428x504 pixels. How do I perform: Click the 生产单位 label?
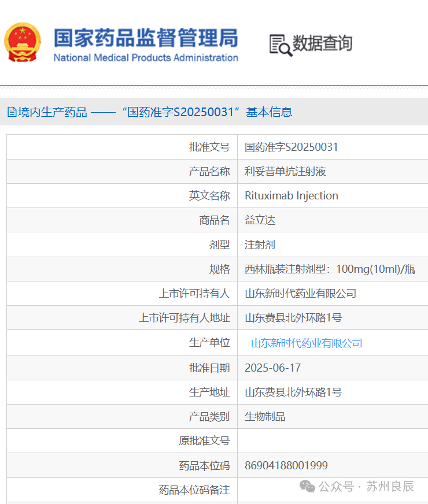tap(209, 343)
